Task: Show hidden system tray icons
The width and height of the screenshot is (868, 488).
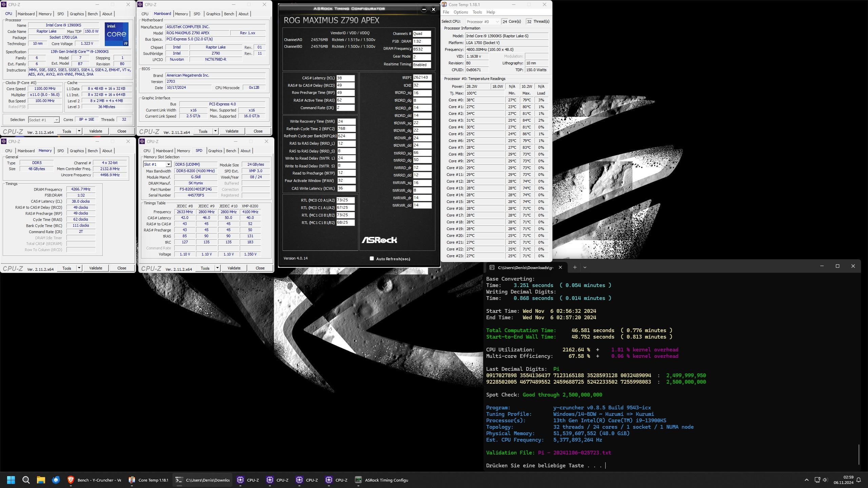Action: coord(807,480)
